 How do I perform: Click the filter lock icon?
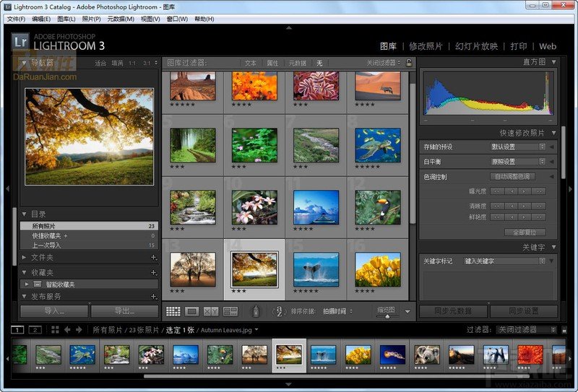click(x=409, y=63)
